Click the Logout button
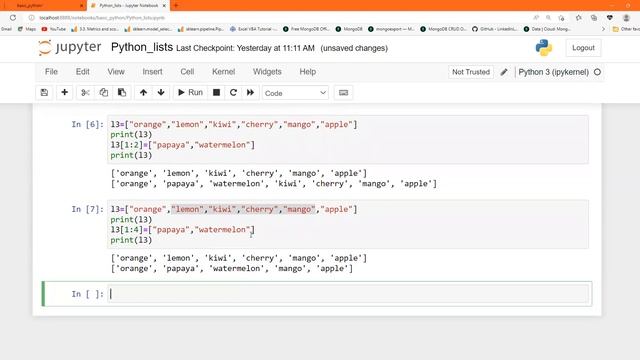640x360 pixels. 583,48
